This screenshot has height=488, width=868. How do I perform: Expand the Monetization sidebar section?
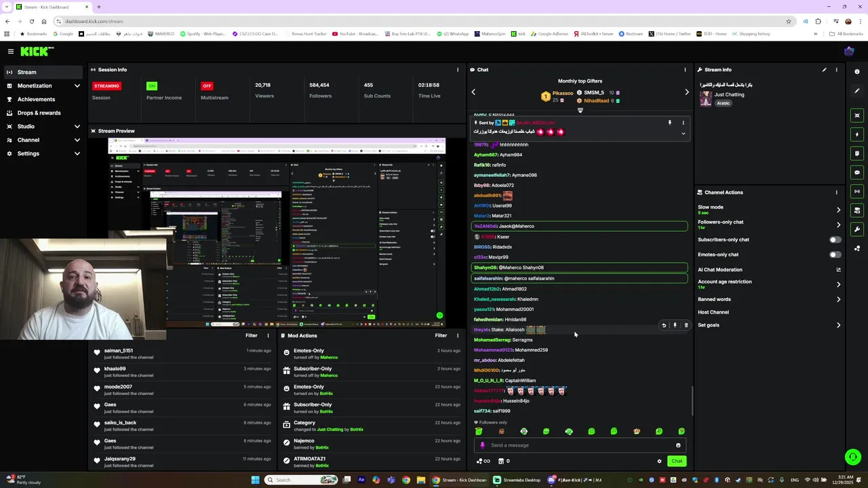coord(77,86)
